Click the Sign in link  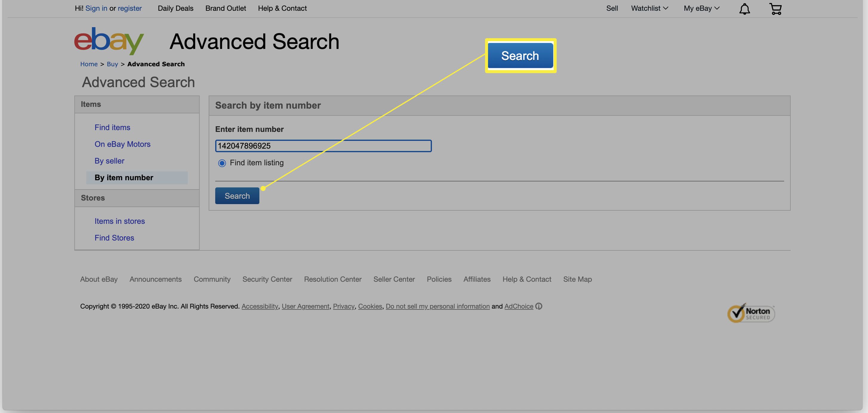pos(96,8)
